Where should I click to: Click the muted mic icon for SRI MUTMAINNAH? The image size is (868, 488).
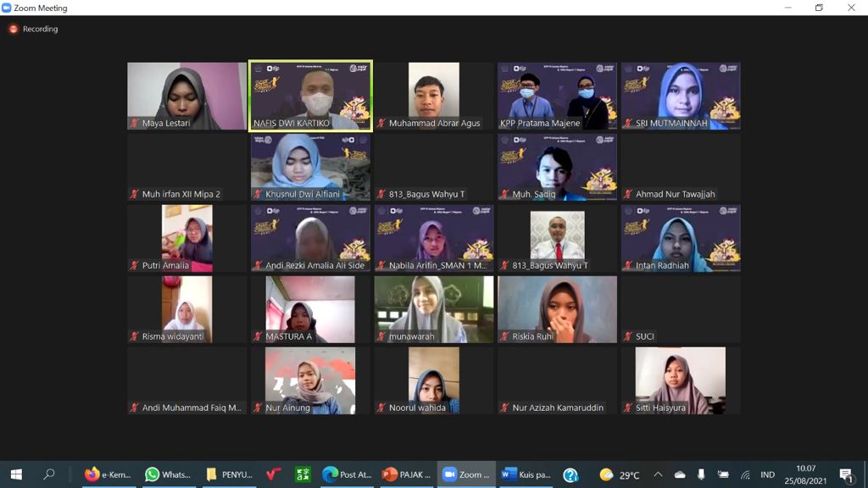(x=628, y=124)
